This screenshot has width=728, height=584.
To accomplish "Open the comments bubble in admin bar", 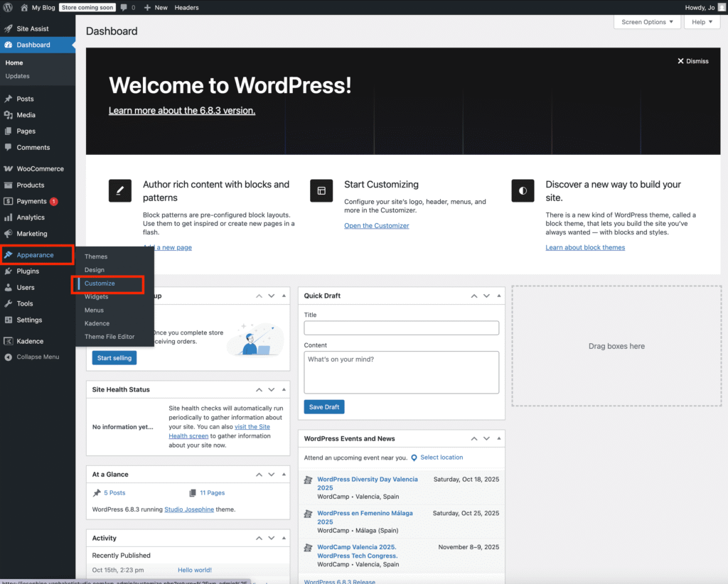I will pos(128,7).
